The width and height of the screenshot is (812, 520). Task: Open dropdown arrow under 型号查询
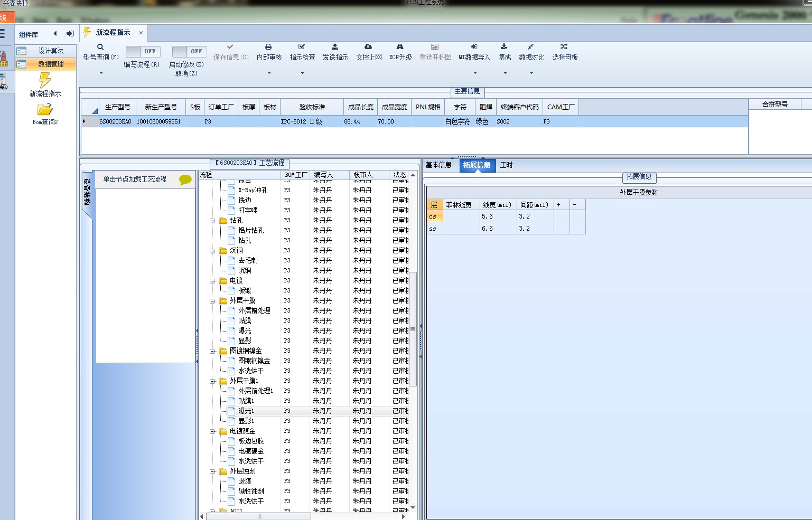pyautogui.click(x=101, y=73)
